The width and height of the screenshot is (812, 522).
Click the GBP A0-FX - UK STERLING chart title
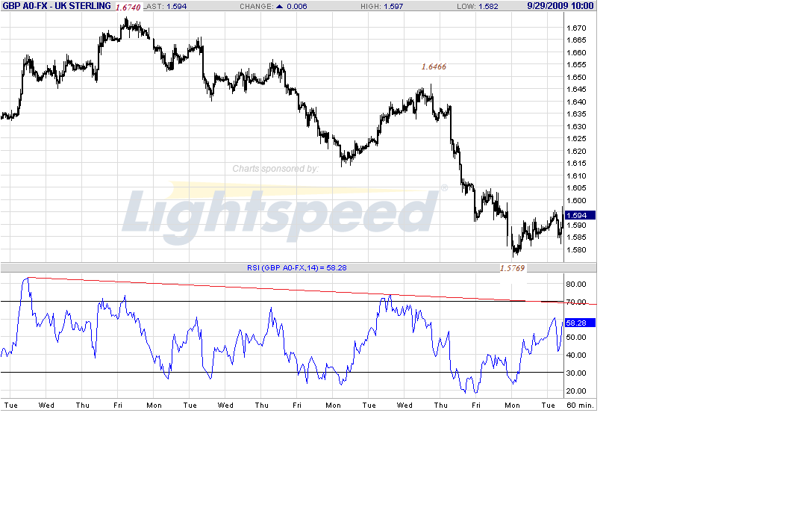57,6
